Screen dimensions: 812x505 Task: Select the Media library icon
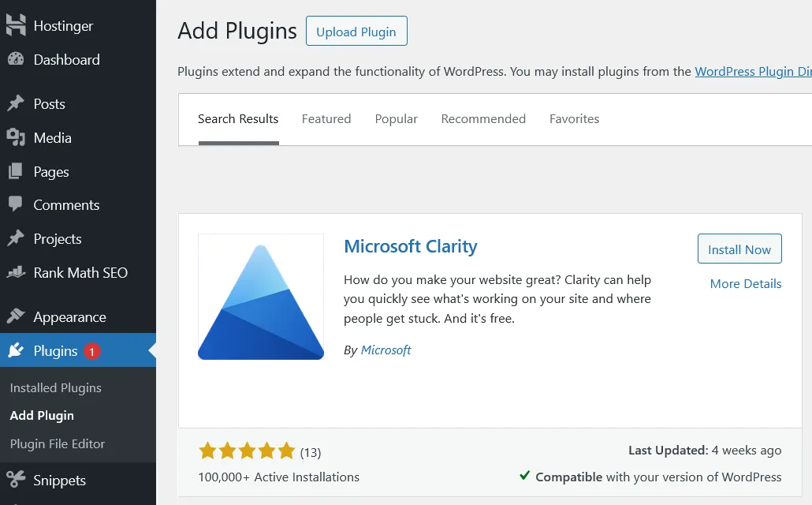(x=16, y=137)
